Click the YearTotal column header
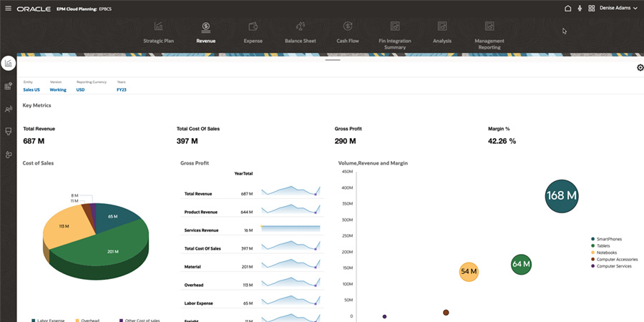Viewport: 644px width, 322px height. (243, 174)
